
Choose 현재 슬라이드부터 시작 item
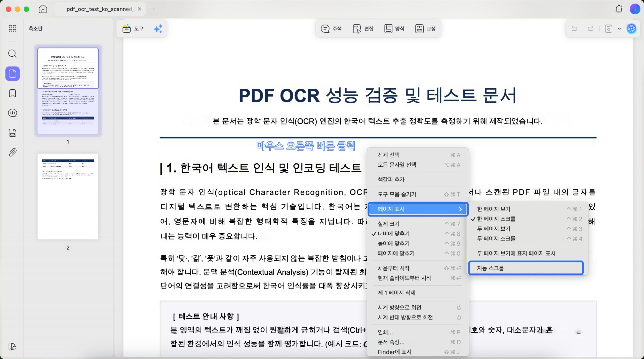(418, 278)
